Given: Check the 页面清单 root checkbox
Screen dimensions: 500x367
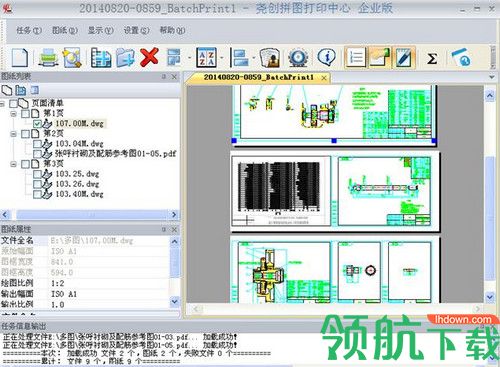Looking at the screenshot, I should click(13, 104).
